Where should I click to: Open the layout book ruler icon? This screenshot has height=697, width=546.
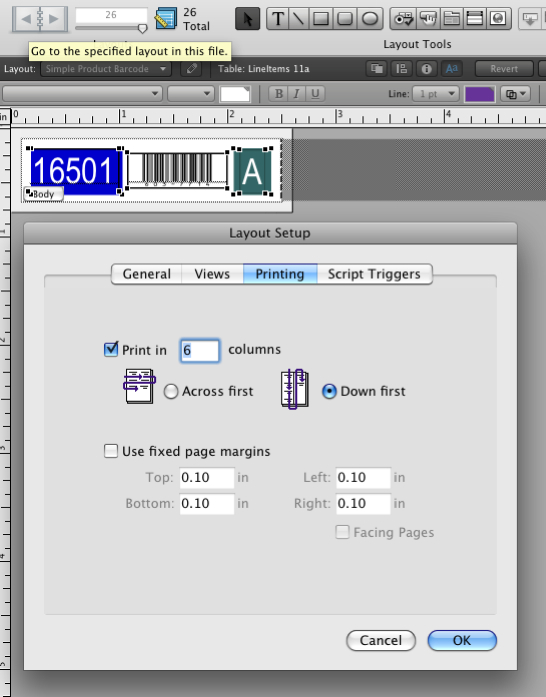pyautogui.click(x=166, y=19)
